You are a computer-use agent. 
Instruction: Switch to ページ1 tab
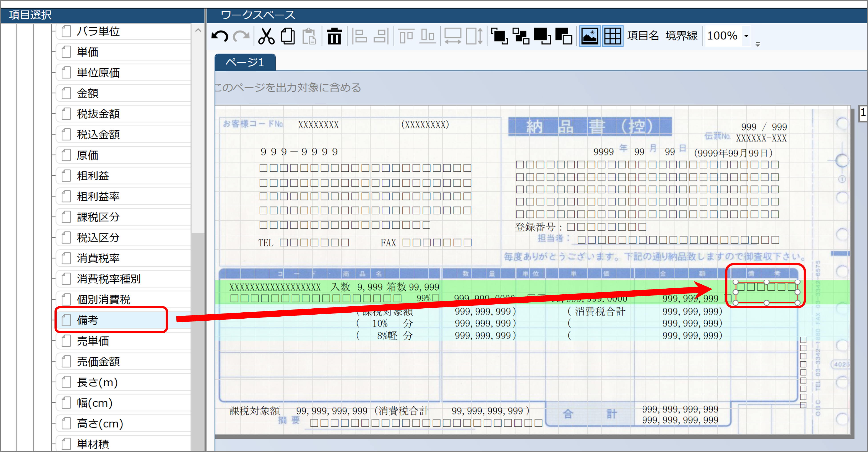[245, 62]
